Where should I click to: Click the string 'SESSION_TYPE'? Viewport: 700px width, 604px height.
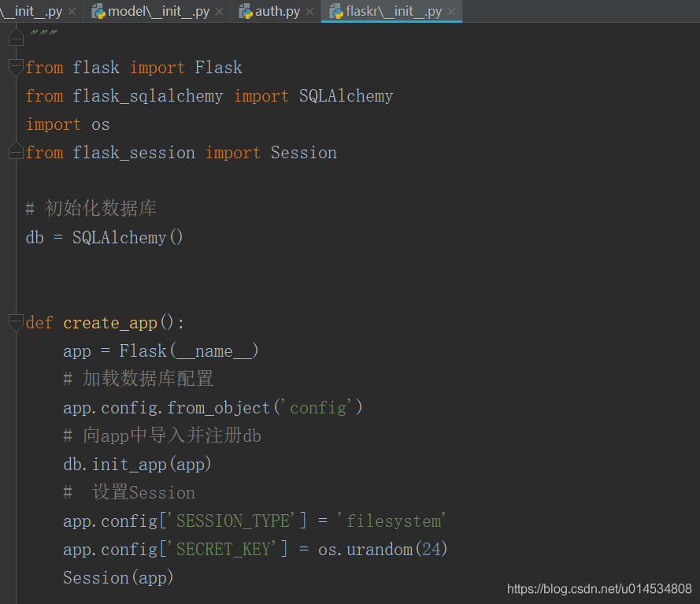tap(232, 521)
